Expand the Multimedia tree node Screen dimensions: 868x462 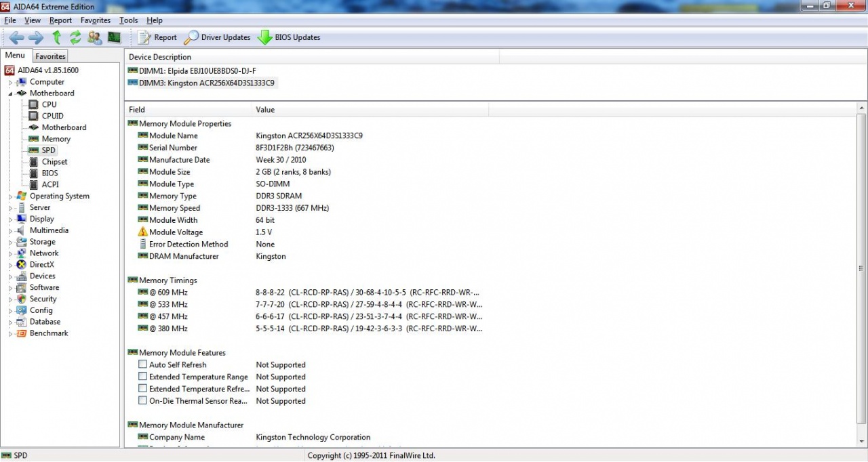[10, 231]
